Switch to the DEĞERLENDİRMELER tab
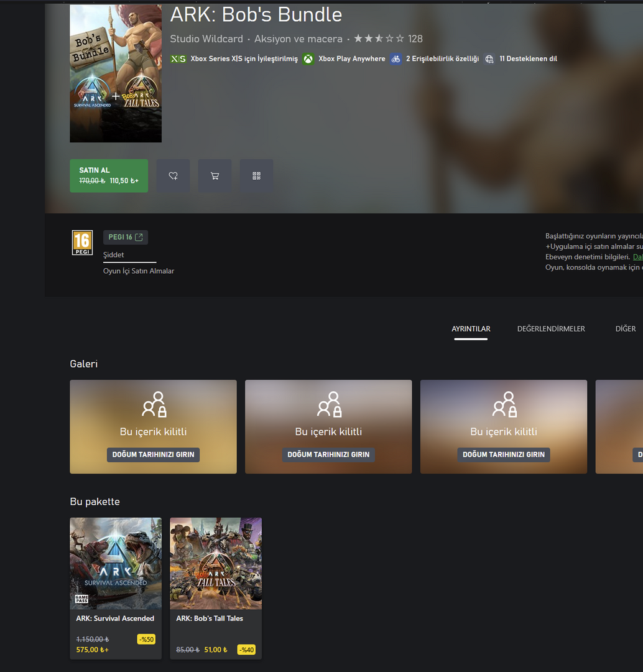The height and width of the screenshot is (672, 643). coord(551,329)
